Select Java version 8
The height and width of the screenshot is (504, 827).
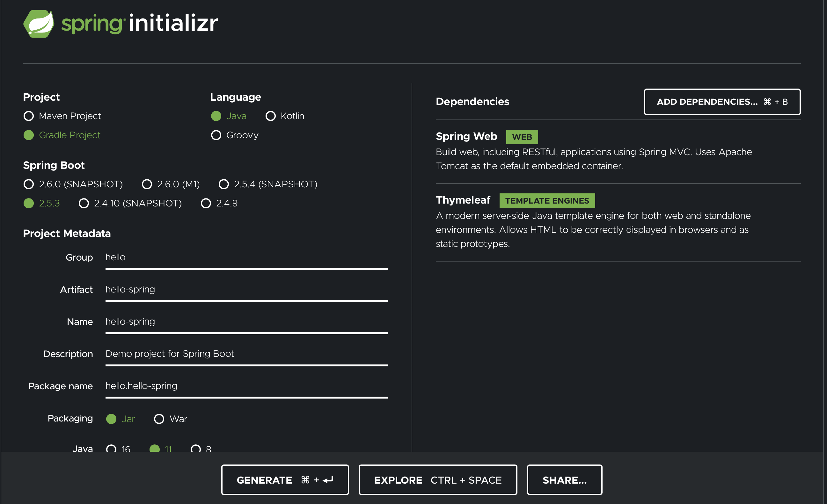click(196, 448)
